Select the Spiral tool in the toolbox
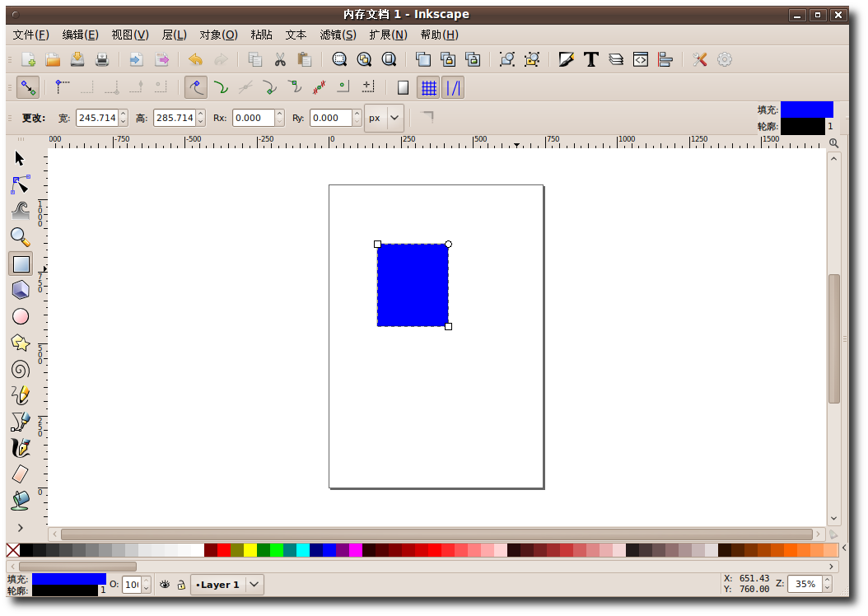Image resolution: width=868 pixels, height=616 pixels. [x=21, y=369]
